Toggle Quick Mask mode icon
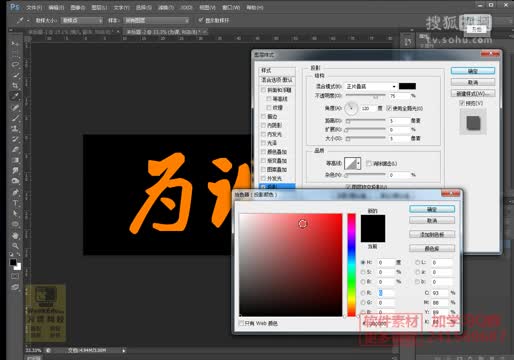The width and height of the screenshot is (514, 360). (x=15, y=276)
